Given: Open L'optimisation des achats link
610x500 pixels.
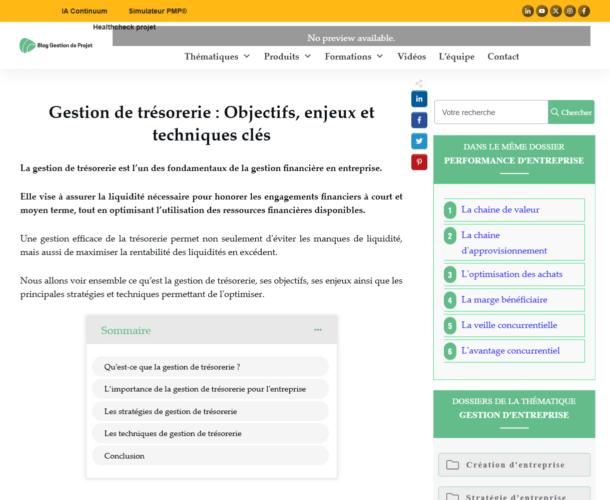Looking at the screenshot, I should 512,274.
